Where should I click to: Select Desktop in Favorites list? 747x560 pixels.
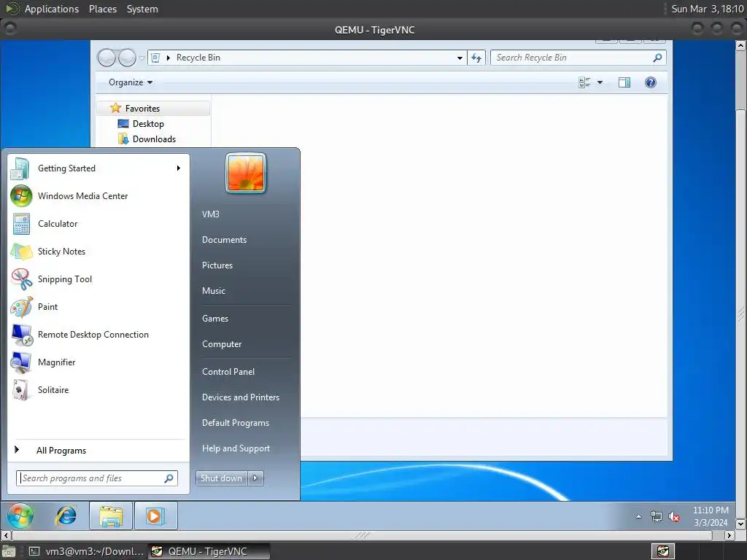coord(148,124)
